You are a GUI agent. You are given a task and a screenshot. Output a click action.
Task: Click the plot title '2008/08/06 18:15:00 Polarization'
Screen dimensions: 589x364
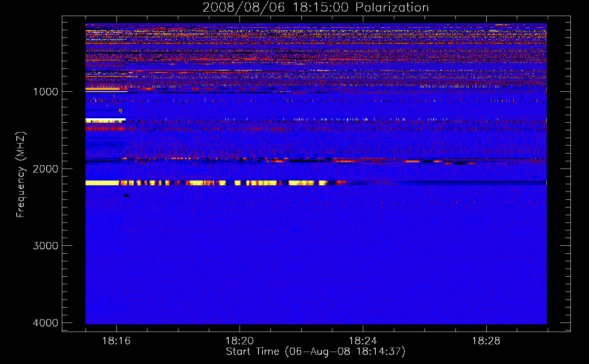click(x=316, y=7)
